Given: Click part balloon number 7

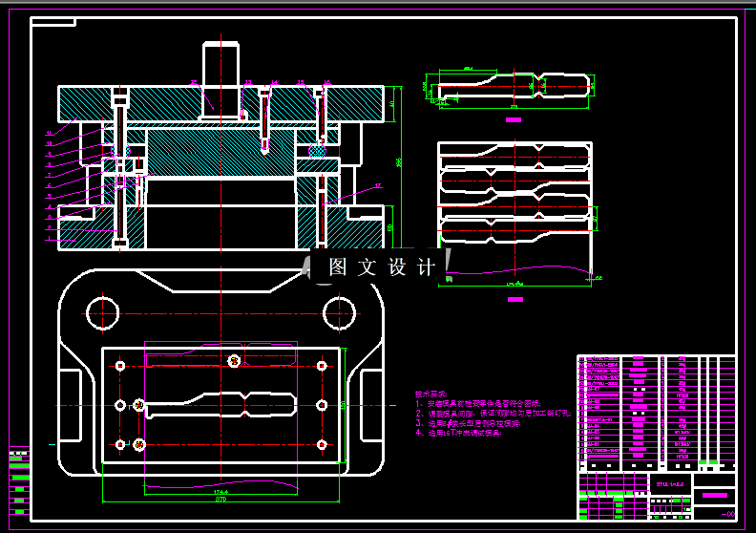Looking at the screenshot, I should tap(49, 176).
